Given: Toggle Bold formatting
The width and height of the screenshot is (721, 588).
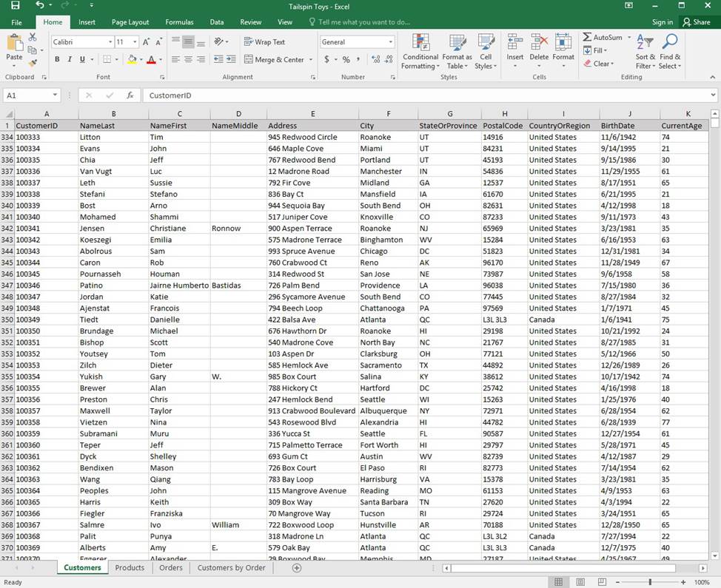Looking at the screenshot, I should pyautogui.click(x=58, y=60).
